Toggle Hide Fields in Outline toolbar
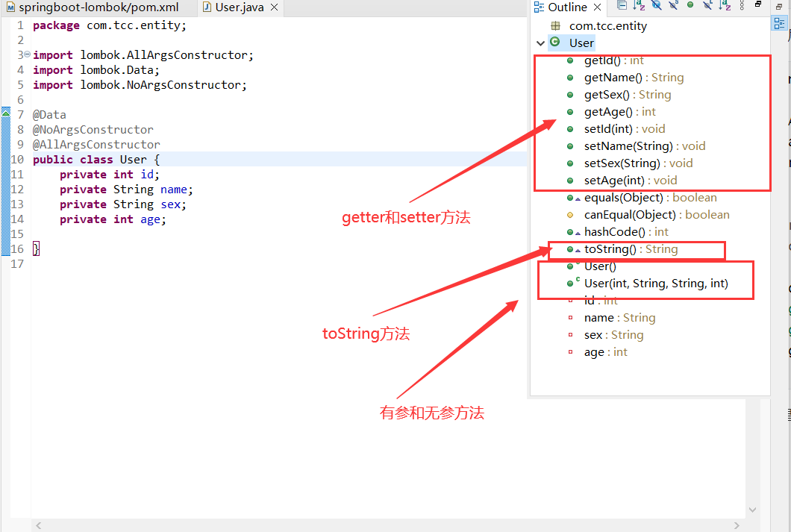791x532 pixels. 656,5
